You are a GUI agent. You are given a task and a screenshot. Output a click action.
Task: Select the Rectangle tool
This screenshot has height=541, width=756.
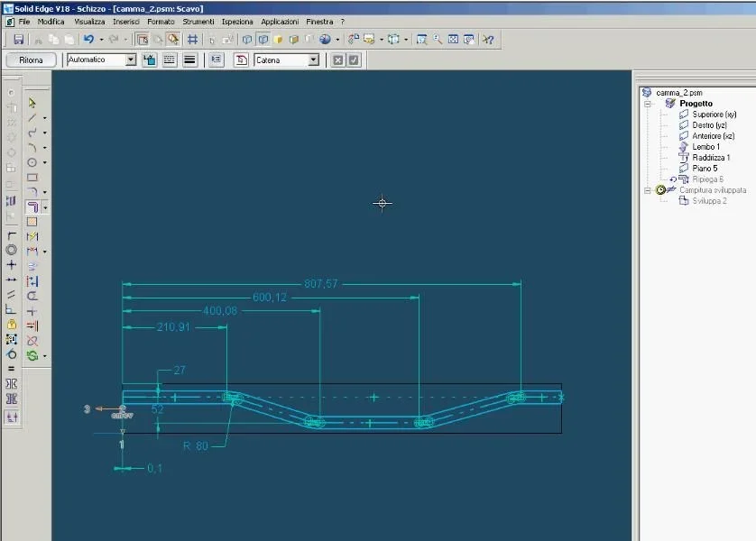click(x=32, y=178)
